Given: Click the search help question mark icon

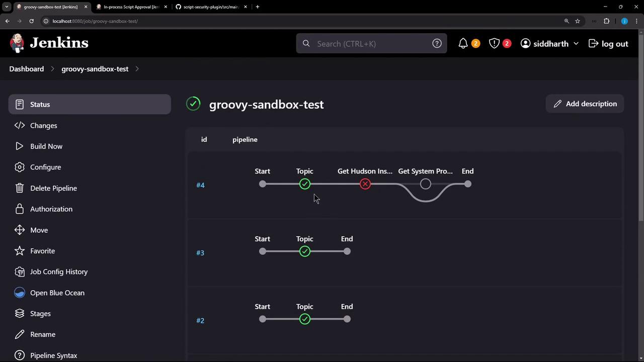Looking at the screenshot, I should [437, 44].
